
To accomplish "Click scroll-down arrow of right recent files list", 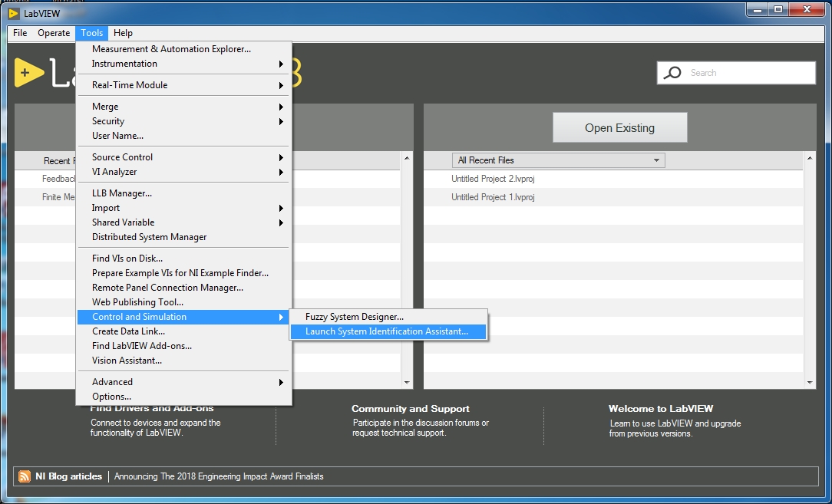I will (810, 383).
